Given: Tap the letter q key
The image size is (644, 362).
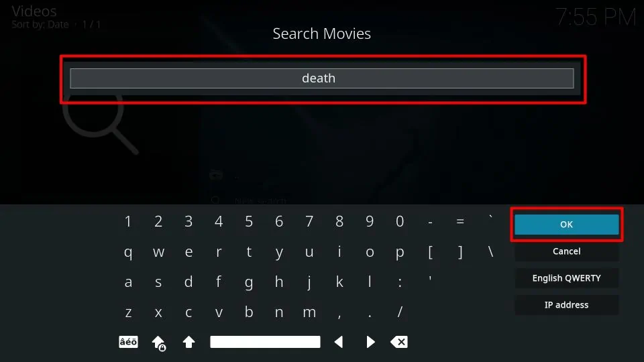Looking at the screenshot, I should click(x=128, y=252).
